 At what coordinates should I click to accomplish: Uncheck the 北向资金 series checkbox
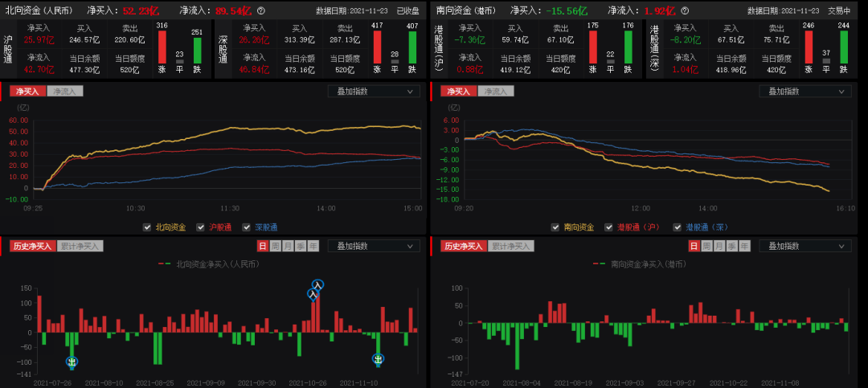point(147,227)
